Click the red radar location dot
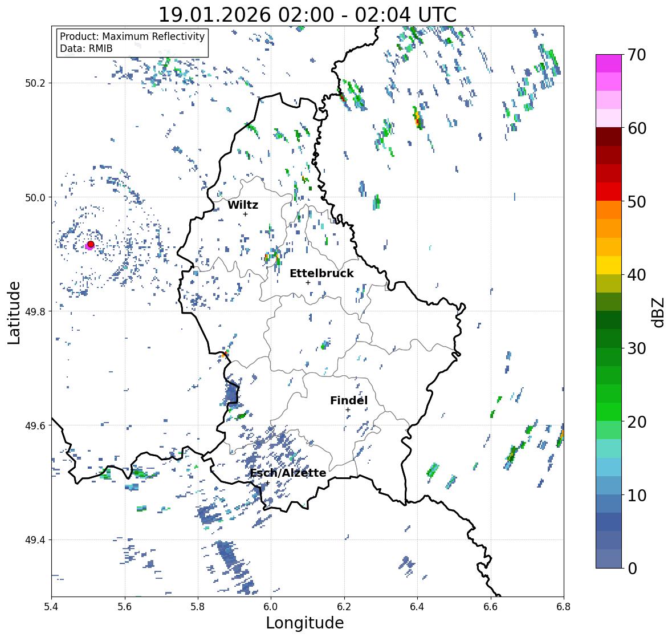The width and height of the screenshot is (672, 637). pos(91,244)
